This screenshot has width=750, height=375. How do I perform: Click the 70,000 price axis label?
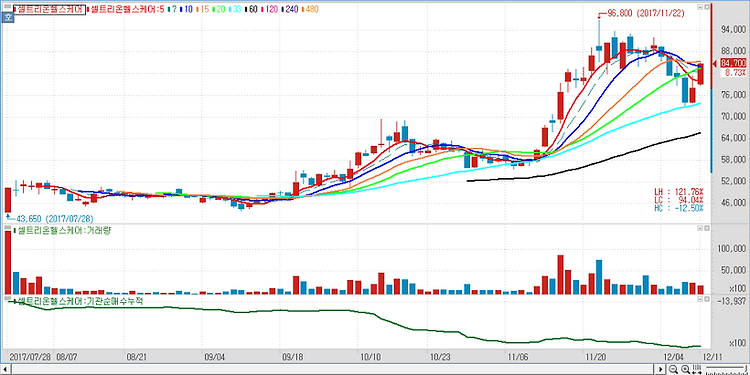coord(732,116)
